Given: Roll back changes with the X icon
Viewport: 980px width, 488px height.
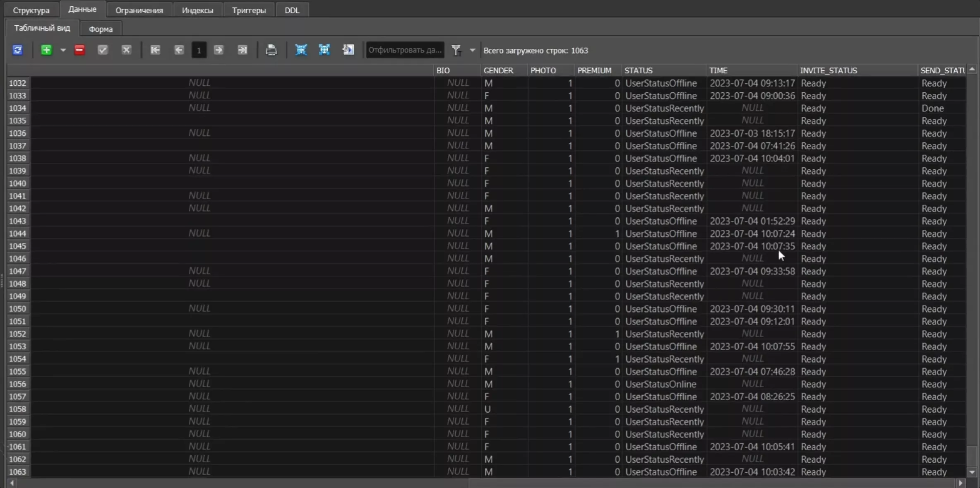Looking at the screenshot, I should click(x=126, y=50).
